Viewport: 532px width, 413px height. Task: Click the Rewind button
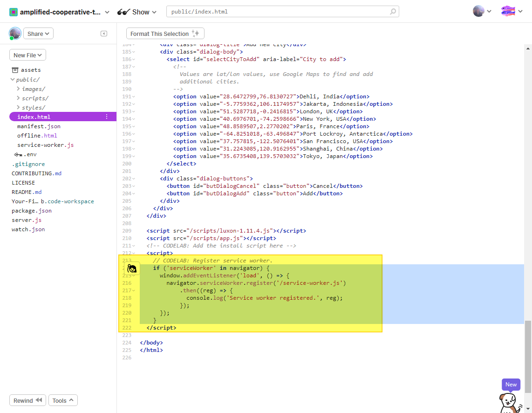27,400
